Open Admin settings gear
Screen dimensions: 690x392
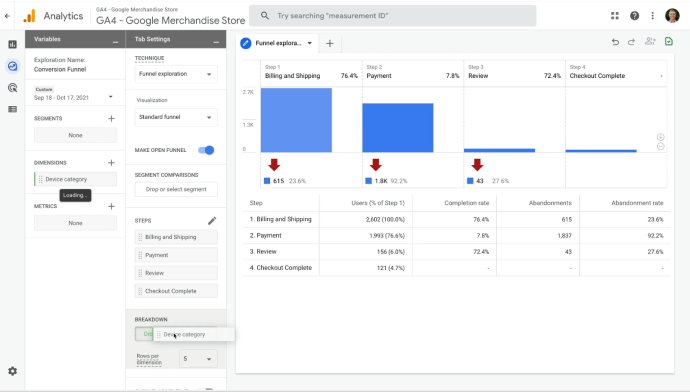(x=13, y=371)
